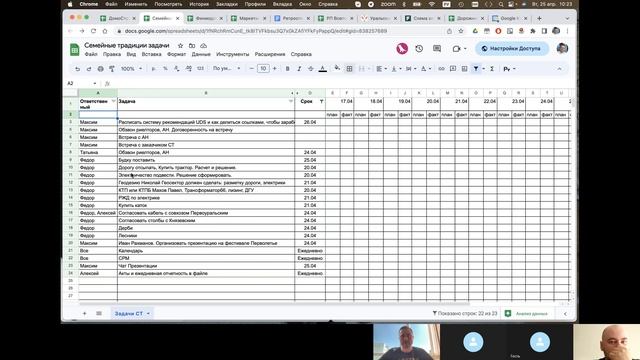Open the font family dropdown
Viewport: 640px width, 360px height.
[227, 69]
